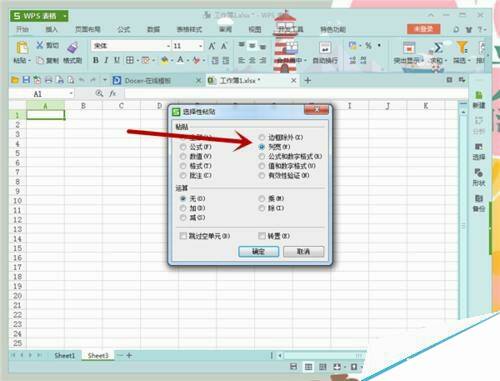Open the font name dropdown
500x381 pixels.
click(168, 46)
